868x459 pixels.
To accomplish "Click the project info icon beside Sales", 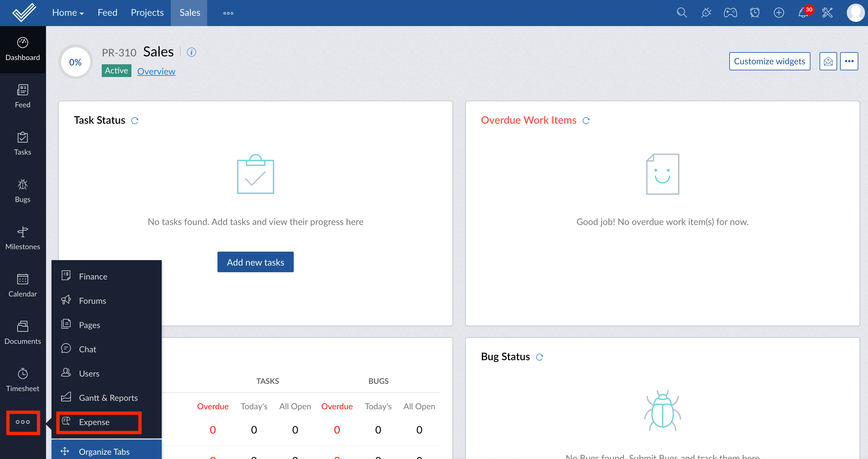I will pyautogui.click(x=191, y=52).
